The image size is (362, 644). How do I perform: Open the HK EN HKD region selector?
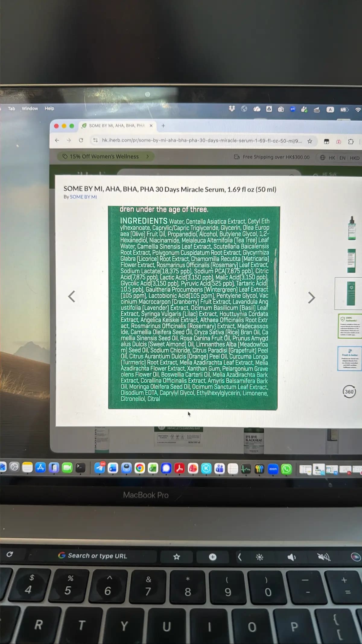tap(340, 158)
